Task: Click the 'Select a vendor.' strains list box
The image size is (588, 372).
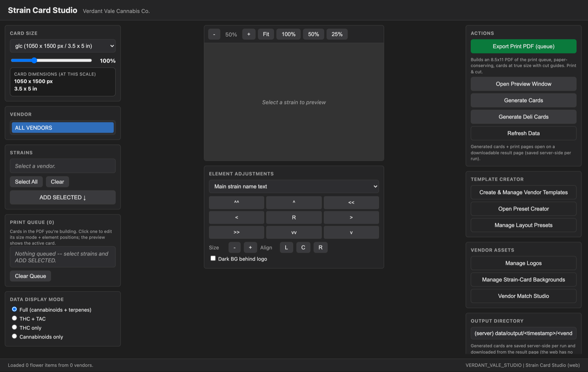Action: pyautogui.click(x=63, y=166)
